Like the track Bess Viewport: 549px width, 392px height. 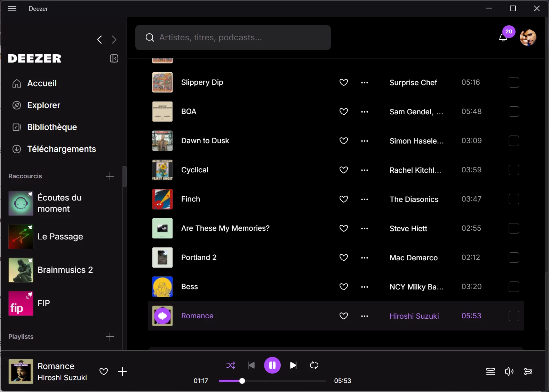click(344, 287)
